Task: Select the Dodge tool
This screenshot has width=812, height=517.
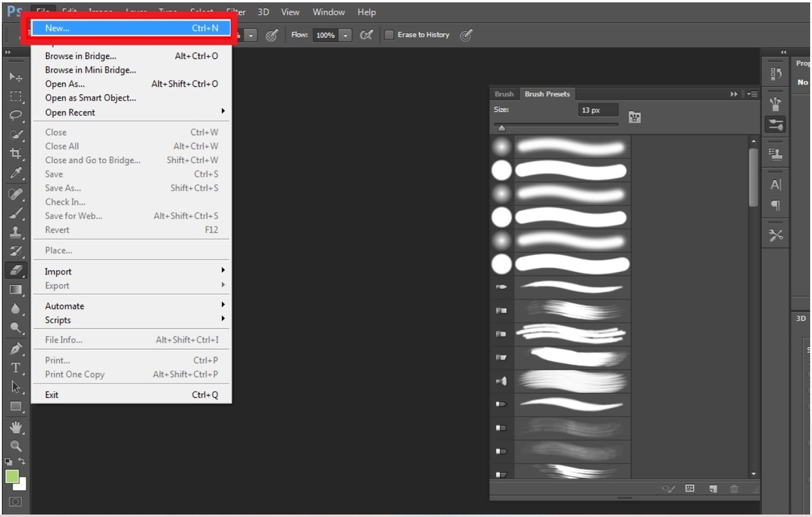Action: click(16, 328)
